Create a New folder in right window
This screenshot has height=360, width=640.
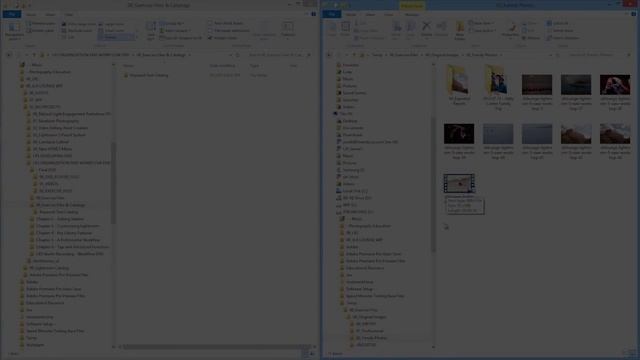point(460,31)
